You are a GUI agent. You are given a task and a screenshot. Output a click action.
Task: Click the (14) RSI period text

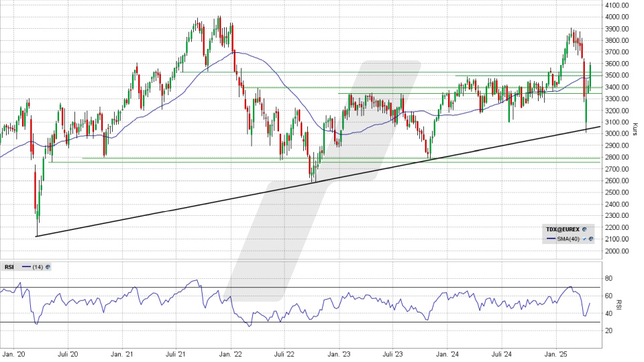38,267
